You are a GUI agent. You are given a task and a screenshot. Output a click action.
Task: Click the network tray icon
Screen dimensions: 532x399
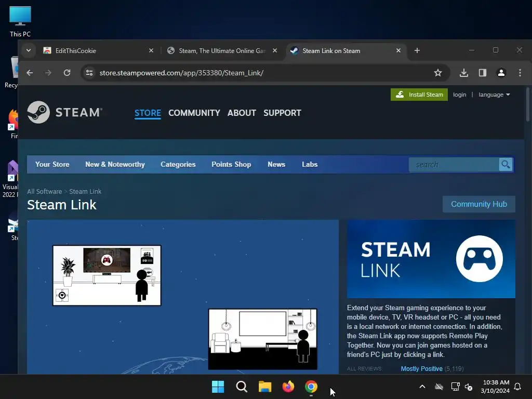[455, 387]
